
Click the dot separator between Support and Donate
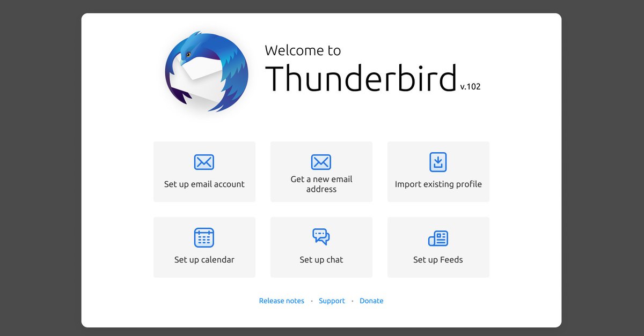coord(352,301)
